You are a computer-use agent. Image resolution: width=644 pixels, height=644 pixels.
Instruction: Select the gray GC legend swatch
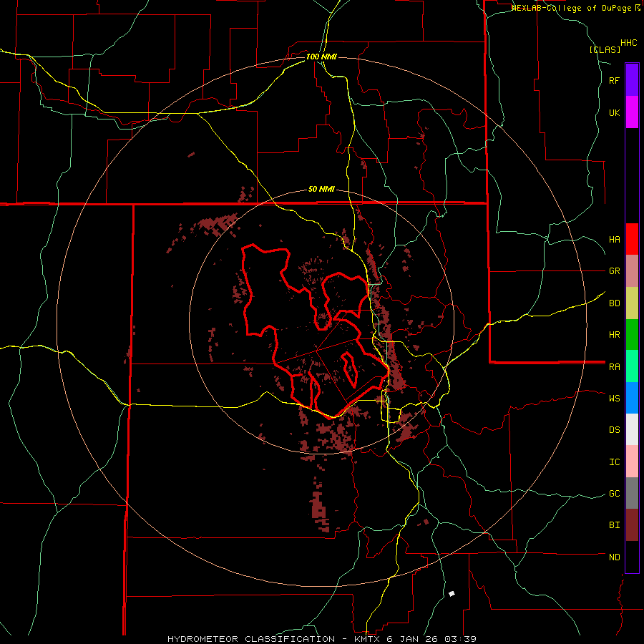(632, 493)
